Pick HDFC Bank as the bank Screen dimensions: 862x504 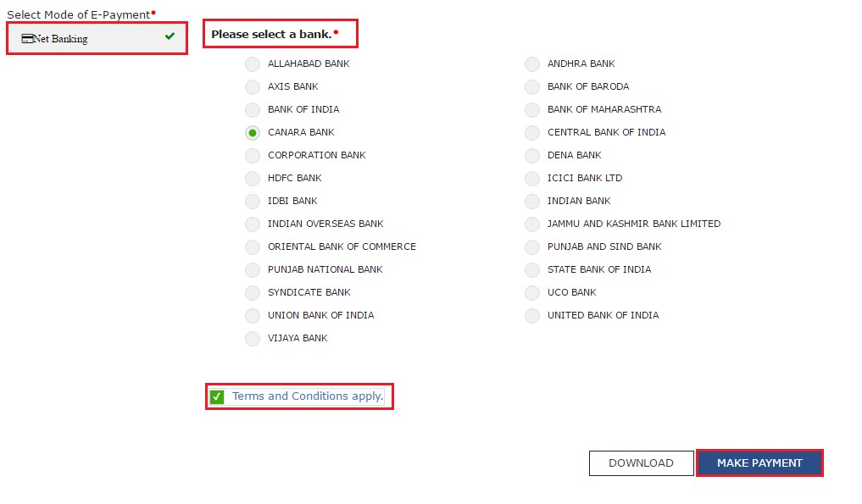point(253,179)
